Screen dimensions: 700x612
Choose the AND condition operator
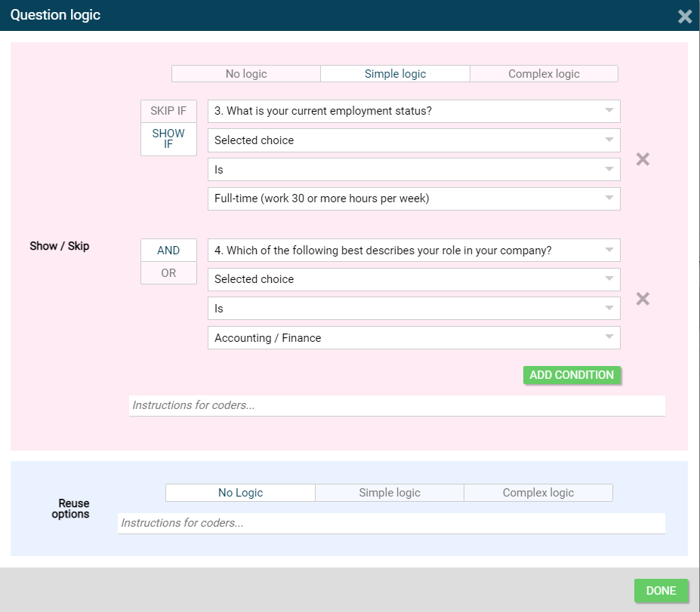point(168,251)
